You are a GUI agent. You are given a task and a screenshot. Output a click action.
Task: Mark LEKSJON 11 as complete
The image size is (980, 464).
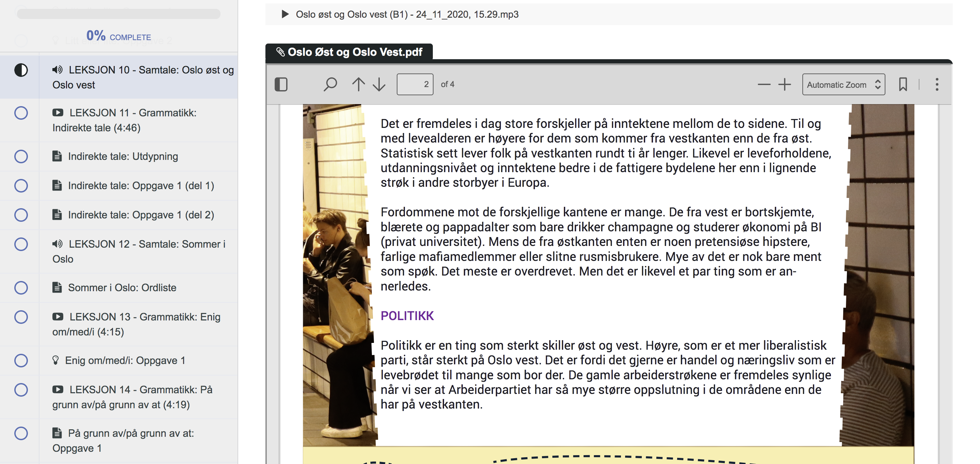21,113
